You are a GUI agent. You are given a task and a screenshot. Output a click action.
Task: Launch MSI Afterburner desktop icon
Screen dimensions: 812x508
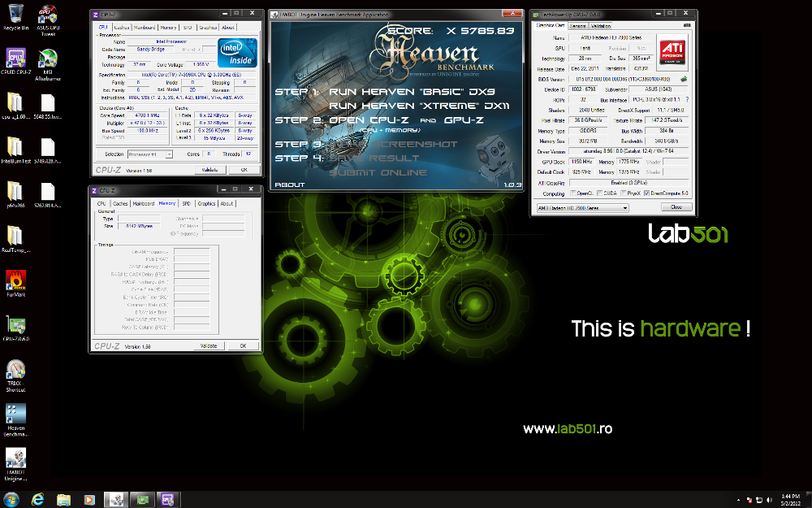[x=48, y=65]
